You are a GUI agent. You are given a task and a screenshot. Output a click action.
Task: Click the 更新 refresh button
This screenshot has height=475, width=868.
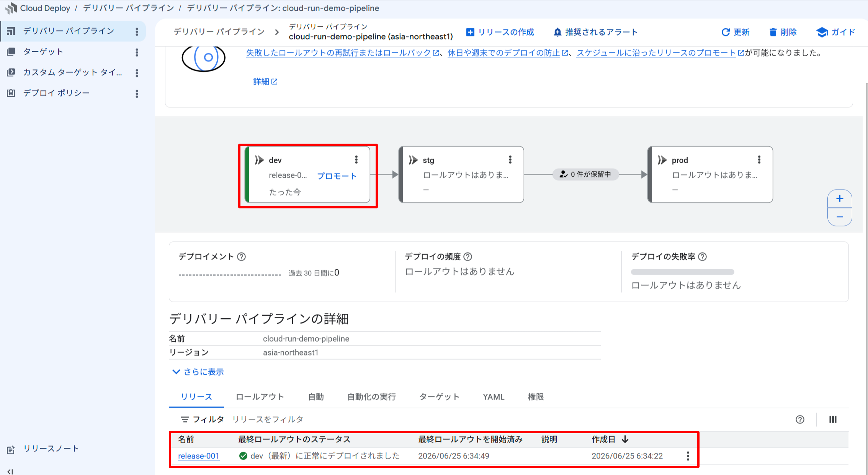[736, 32]
